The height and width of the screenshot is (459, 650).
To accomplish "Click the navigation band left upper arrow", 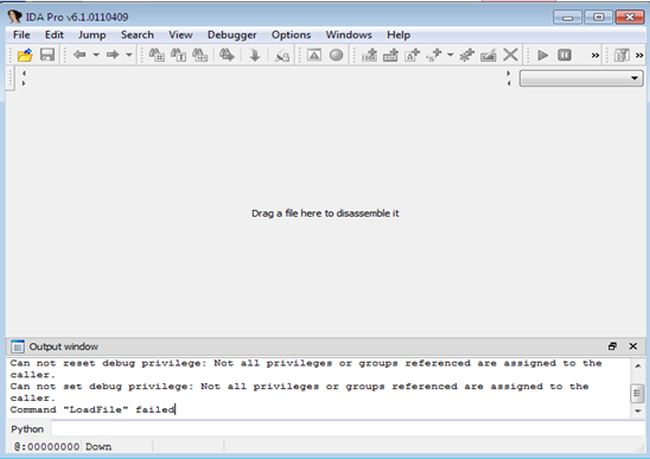I will tap(24, 73).
